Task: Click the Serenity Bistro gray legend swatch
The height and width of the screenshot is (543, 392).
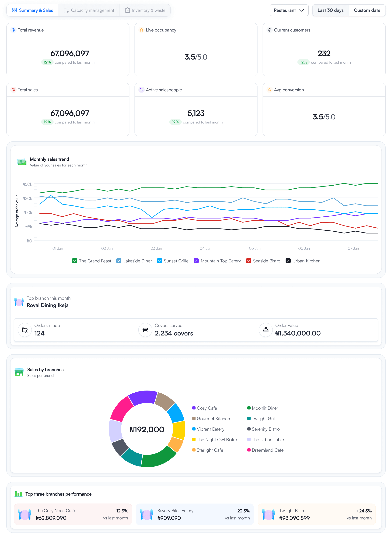Action: [249, 429]
